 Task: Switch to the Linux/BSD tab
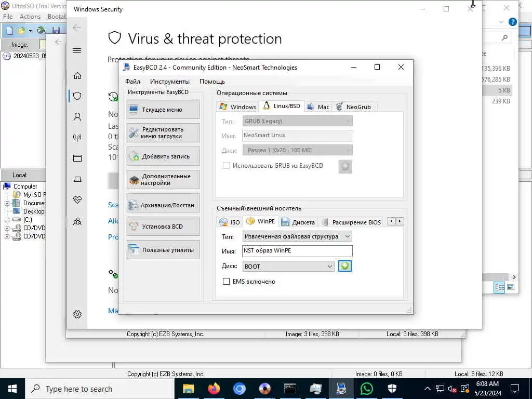pyautogui.click(x=282, y=106)
